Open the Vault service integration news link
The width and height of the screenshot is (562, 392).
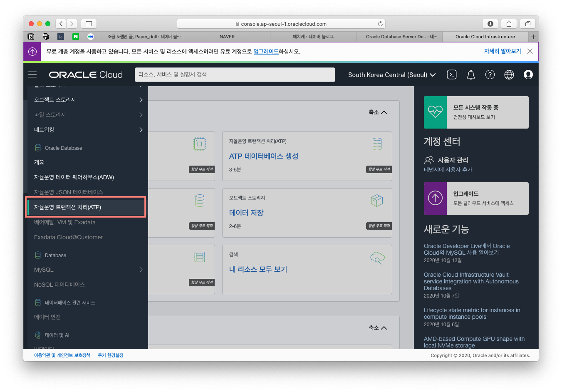point(471,281)
